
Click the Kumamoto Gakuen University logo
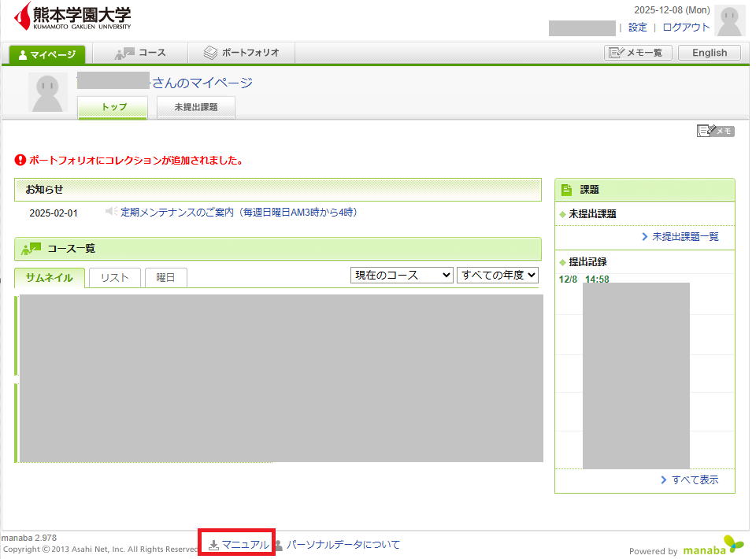pyautogui.click(x=72, y=16)
